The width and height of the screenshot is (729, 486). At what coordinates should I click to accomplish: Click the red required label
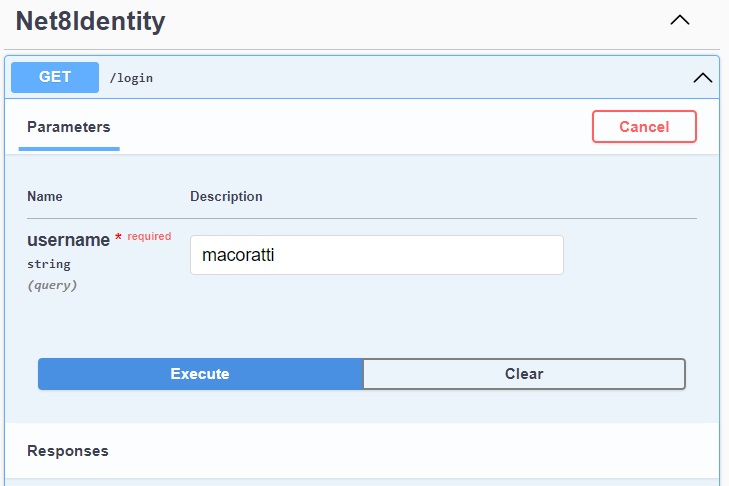coord(149,237)
